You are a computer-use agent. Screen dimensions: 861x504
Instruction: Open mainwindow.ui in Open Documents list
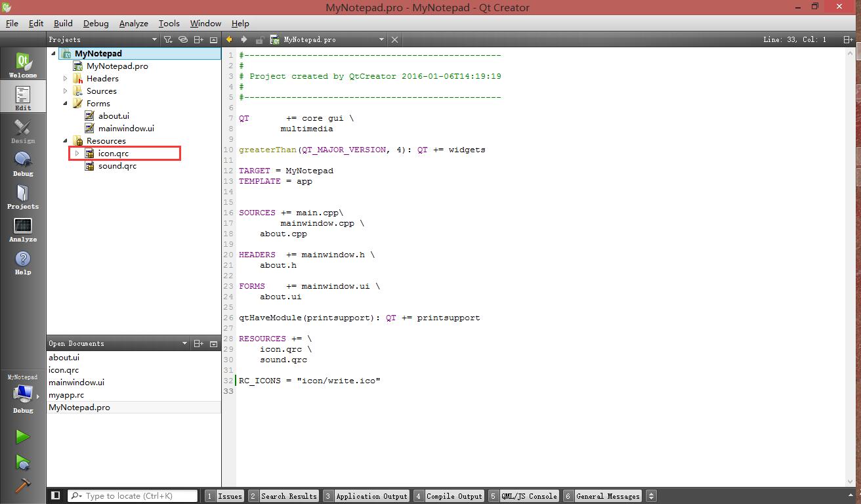coord(134,383)
